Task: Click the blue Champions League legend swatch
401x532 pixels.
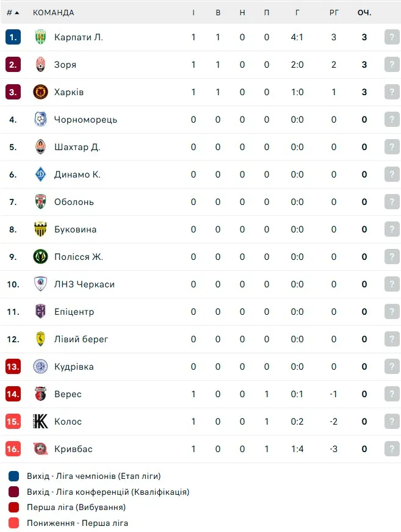Action: [x=13, y=476]
